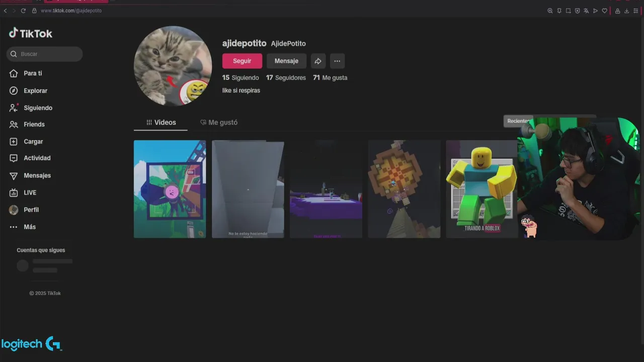Image resolution: width=644 pixels, height=362 pixels.
Task: Open the gray wall video thumbnail
Action: pyautogui.click(x=248, y=189)
